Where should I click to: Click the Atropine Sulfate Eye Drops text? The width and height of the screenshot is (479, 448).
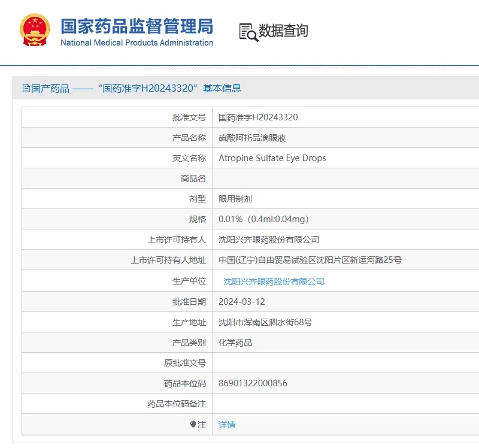coord(272,158)
